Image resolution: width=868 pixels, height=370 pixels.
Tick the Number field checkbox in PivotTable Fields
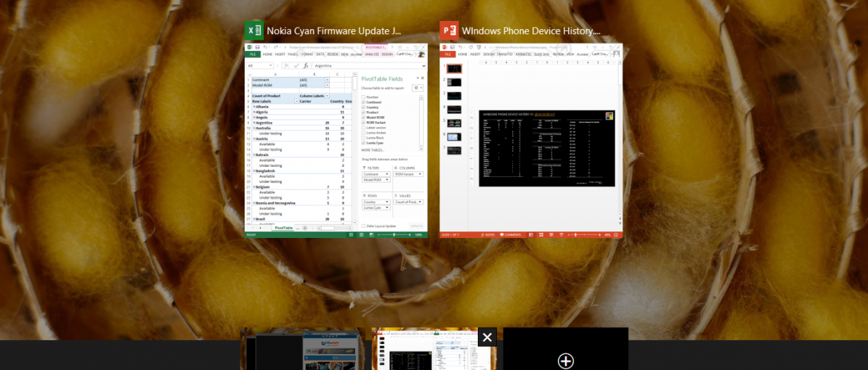363,96
